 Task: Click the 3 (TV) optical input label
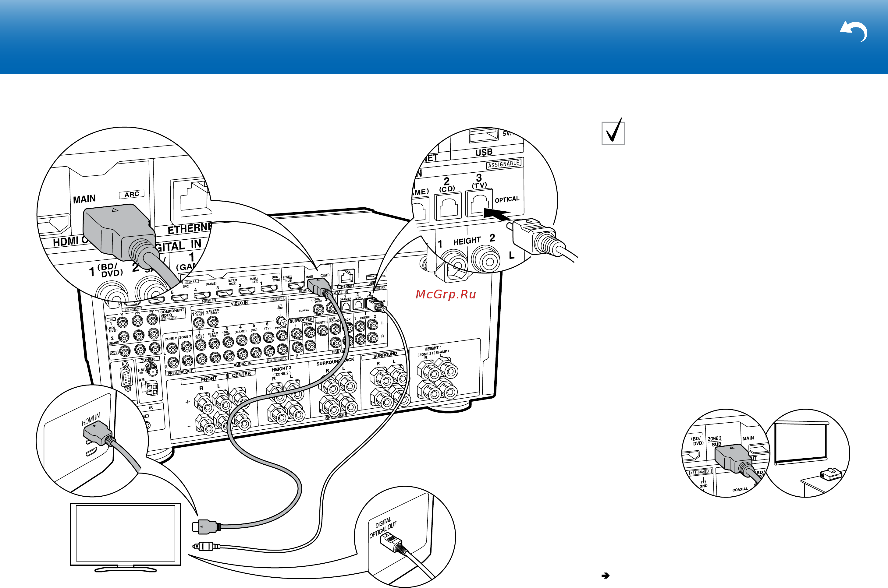click(x=479, y=181)
